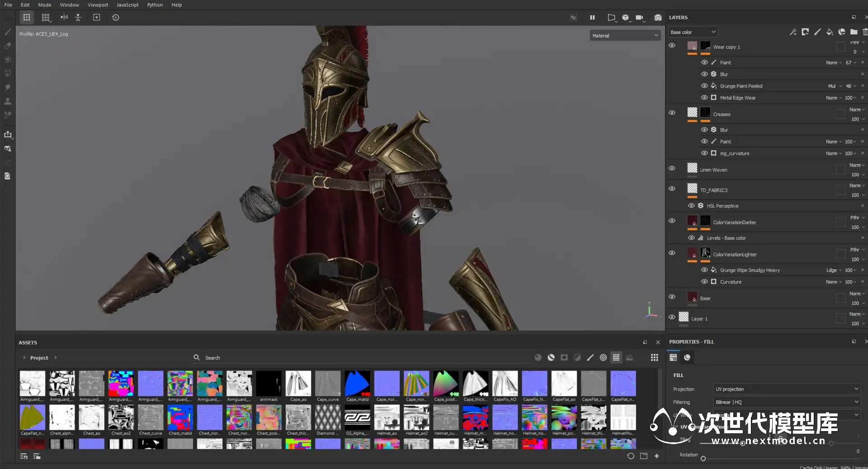Add a fill layer using paint bucket icon
This screenshot has height=469, width=868.
[x=830, y=32]
